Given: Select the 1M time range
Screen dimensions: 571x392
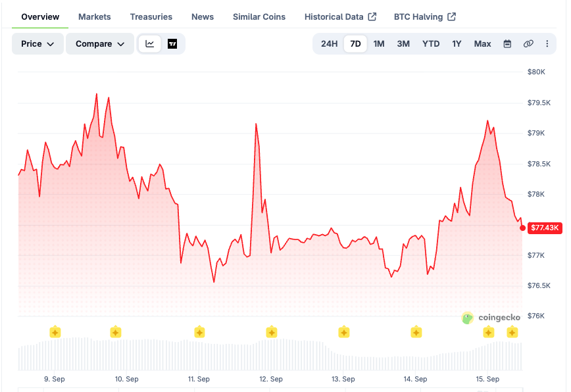Looking at the screenshot, I should (x=379, y=43).
